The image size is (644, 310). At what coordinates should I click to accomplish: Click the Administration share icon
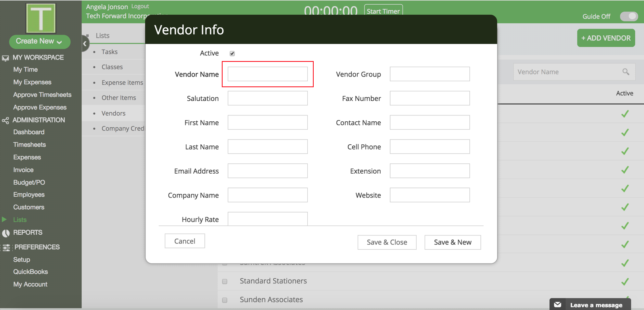5,120
